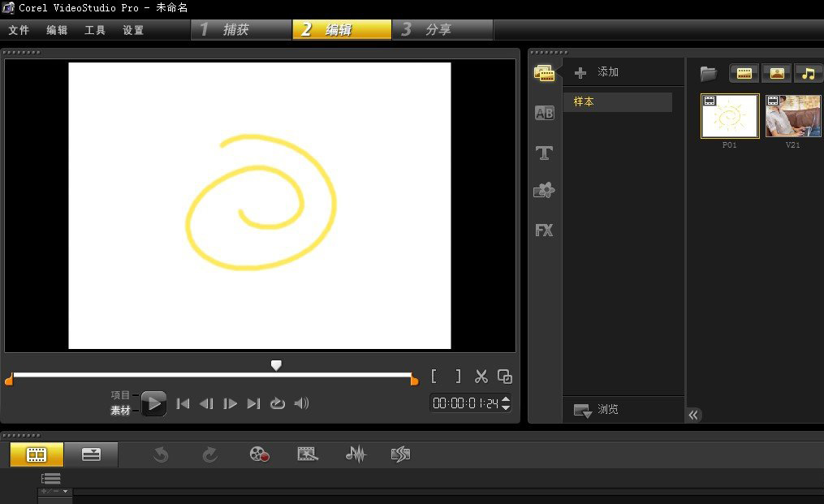Open the Sound Mixer waveform tool
The height and width of the screenshot is (504, 824).
point(356,454)
